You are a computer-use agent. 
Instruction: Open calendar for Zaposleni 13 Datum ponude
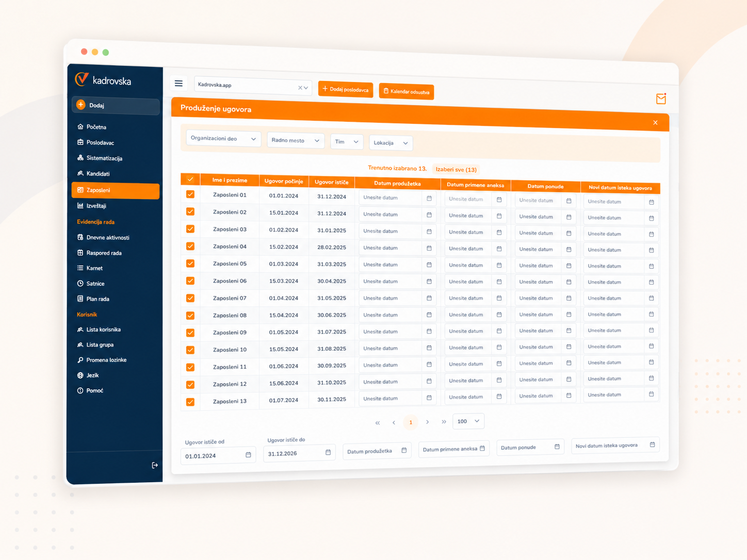pos(569,396)
